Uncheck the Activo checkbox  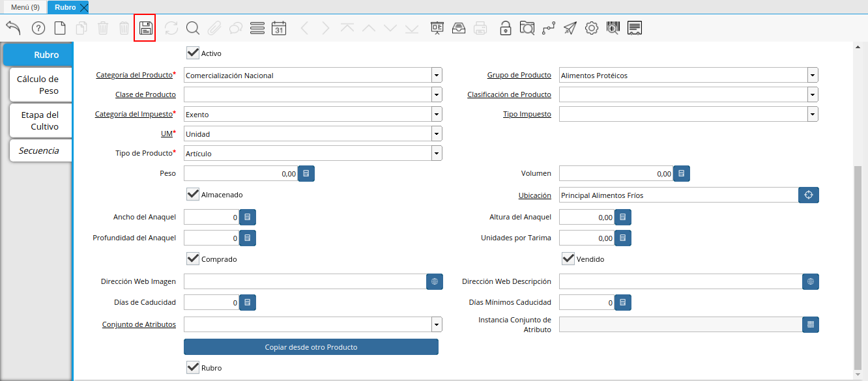coord(193,53)
